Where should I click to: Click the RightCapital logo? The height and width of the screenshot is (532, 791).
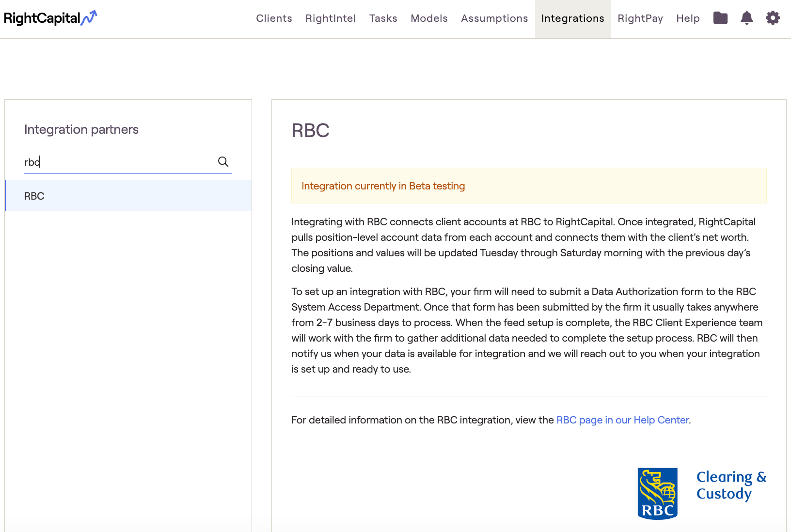50,18
